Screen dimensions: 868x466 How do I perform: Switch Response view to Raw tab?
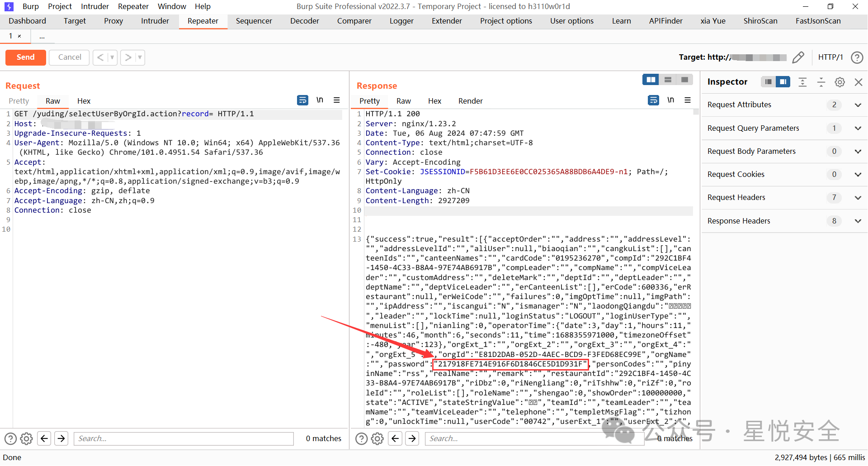click(x=404, y=101)
